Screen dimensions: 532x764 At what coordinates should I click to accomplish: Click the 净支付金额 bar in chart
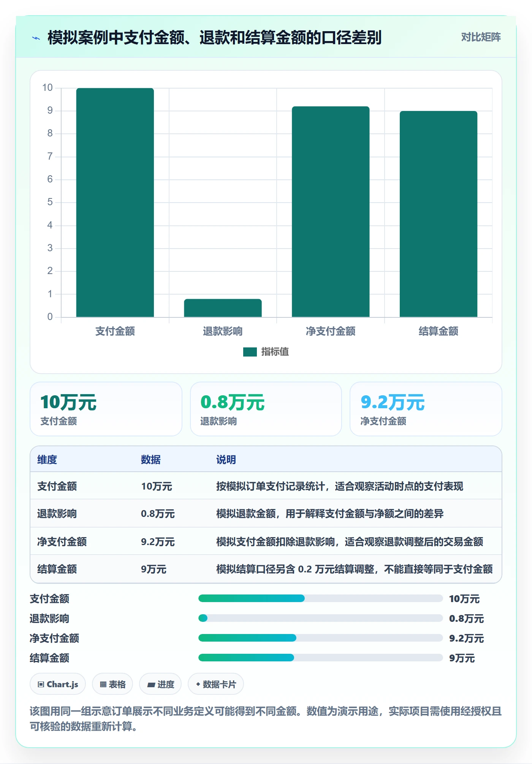(331, 212)
